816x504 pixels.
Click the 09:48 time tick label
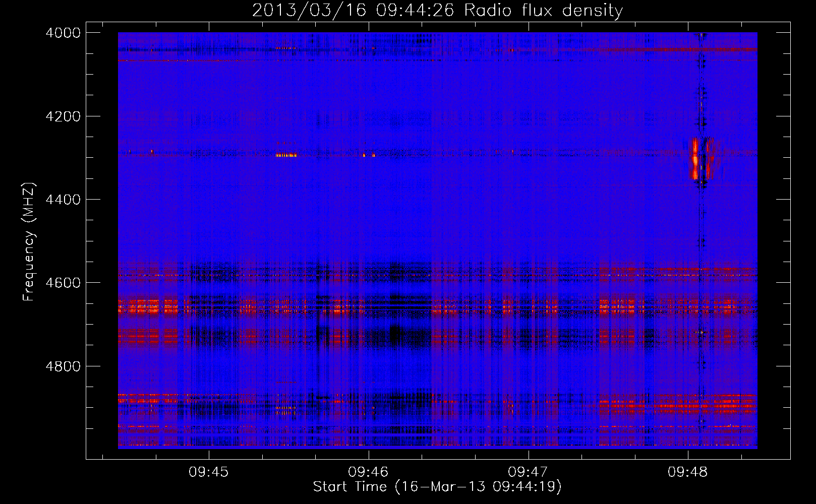click(688, 472)
